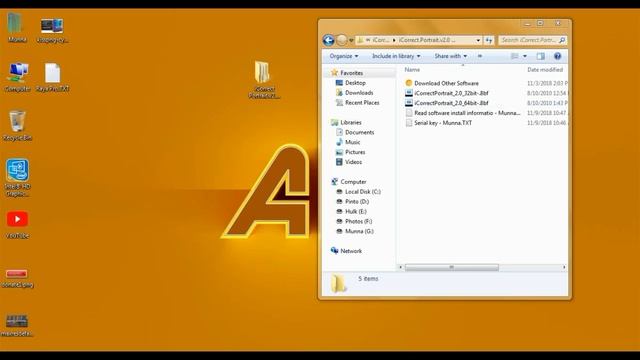Open the Munna (G:) drive
Image resolution: width=640 pixels, height=360 pixels.
[359, 231]
